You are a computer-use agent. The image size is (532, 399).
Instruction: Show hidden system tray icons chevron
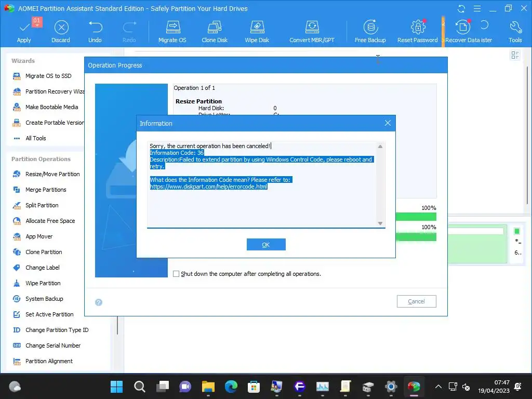pyautogui.click(x=438, y=387)
